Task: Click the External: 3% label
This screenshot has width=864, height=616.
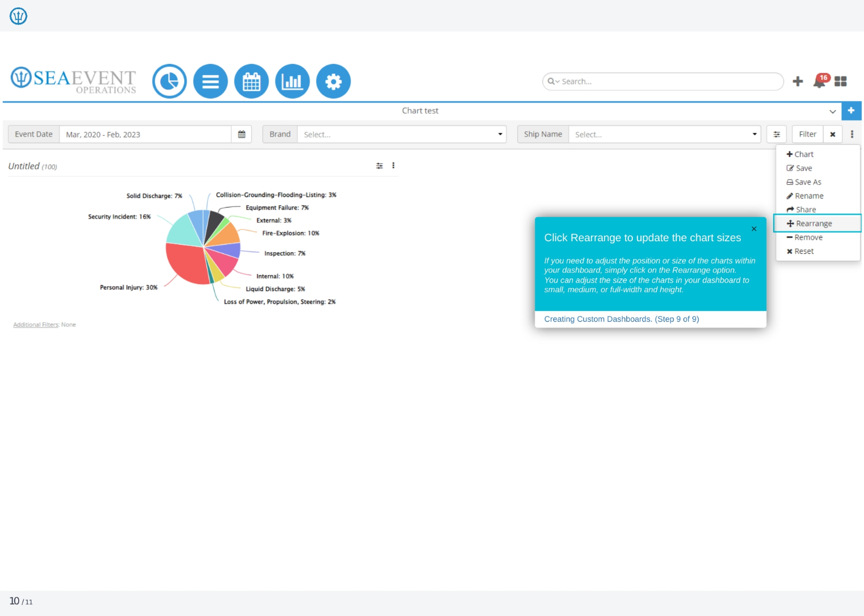Action: (274, 220)
